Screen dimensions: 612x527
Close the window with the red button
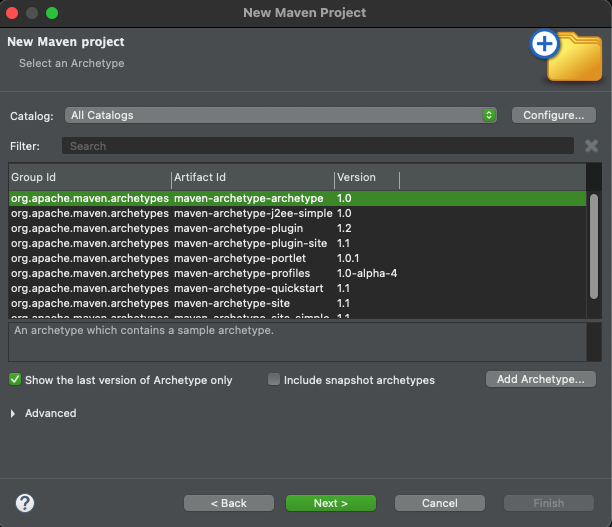point(12,13)
